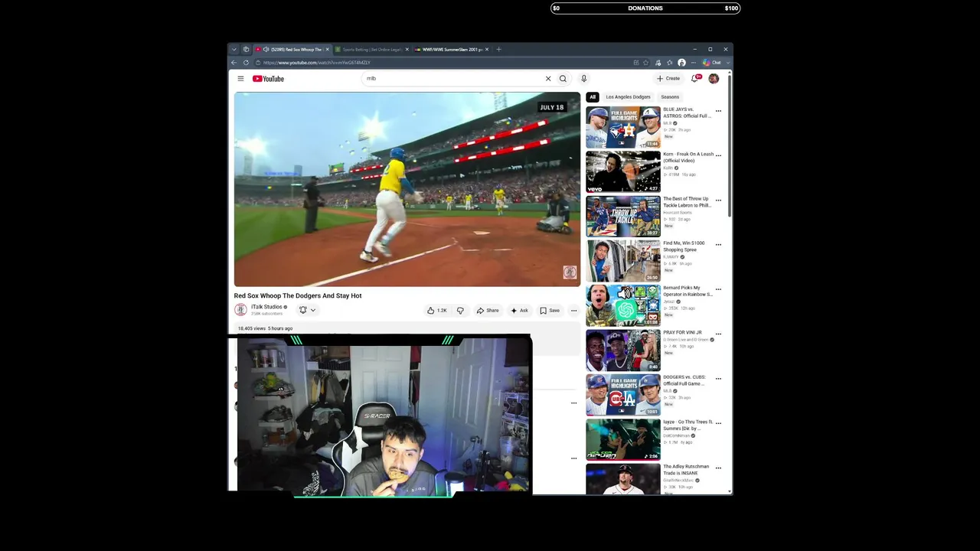This screenshot has height=551, width=980.
Task: Open options for Iayze Go Thru Trees video
Action: [718, 423]
